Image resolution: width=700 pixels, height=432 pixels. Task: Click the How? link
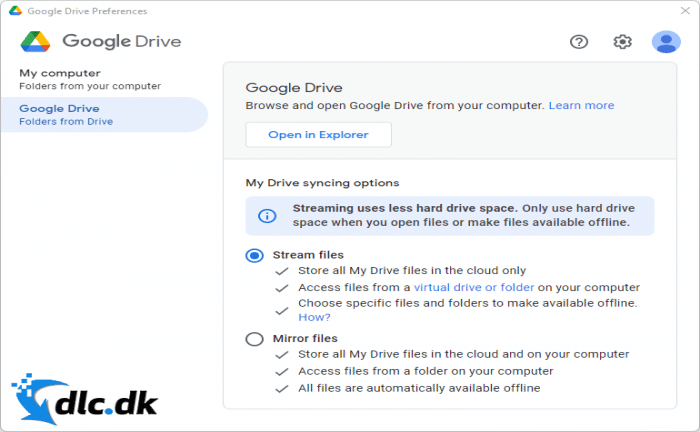click(314, 317)
